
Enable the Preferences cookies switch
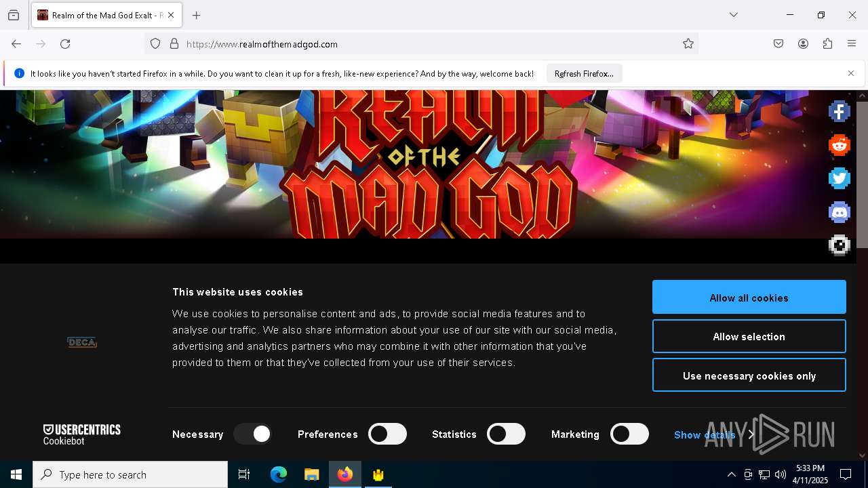tap(387, 434)
